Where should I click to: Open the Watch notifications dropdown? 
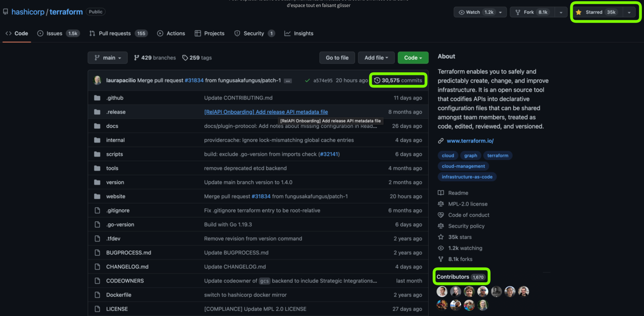click(480, 12)
